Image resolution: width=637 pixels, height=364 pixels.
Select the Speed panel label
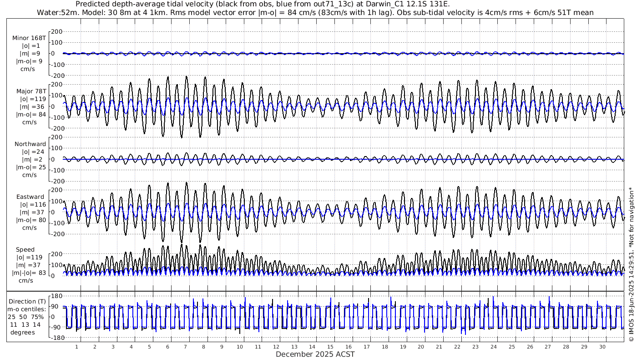[x=25, y=250]
